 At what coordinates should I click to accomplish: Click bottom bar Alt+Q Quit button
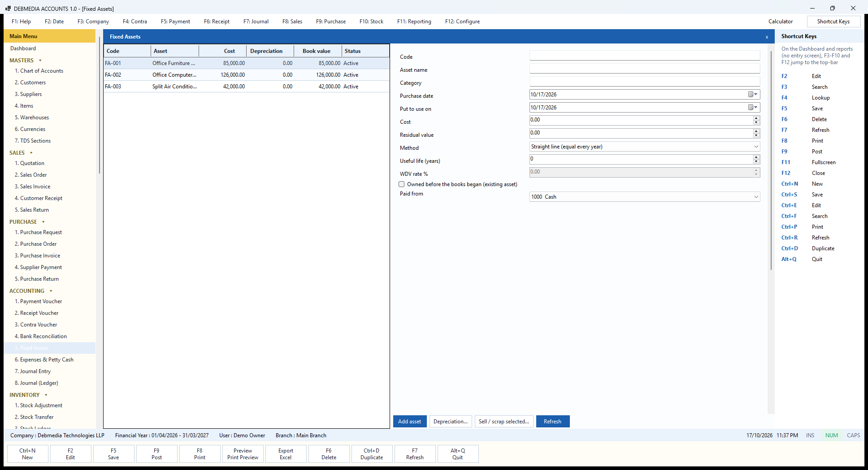click(x=458, y=454)
